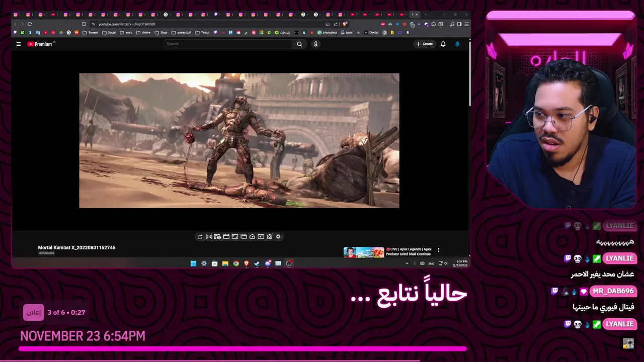The image size is (644, 362).
Task: Open the YouTube guide hamburger menu
Action: [x=19, y=44]
